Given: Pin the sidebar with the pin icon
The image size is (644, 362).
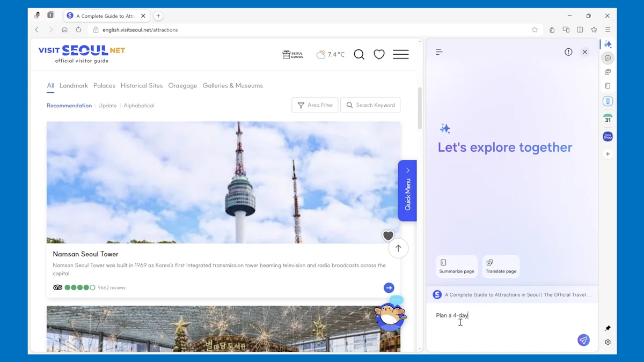Looking at the screenshot, I should (x=608, y=328).
